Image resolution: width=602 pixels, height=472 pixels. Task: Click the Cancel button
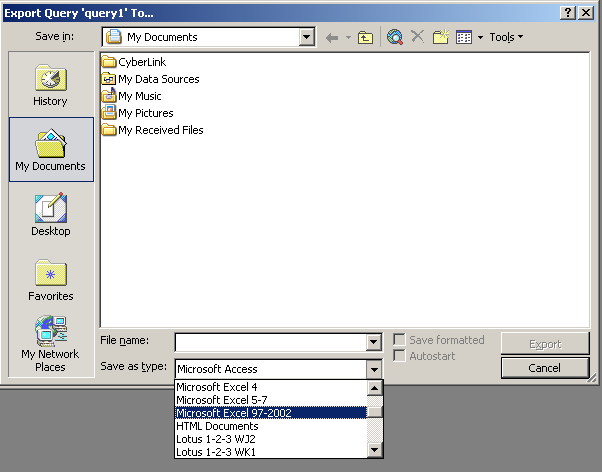tap(544, 368)
